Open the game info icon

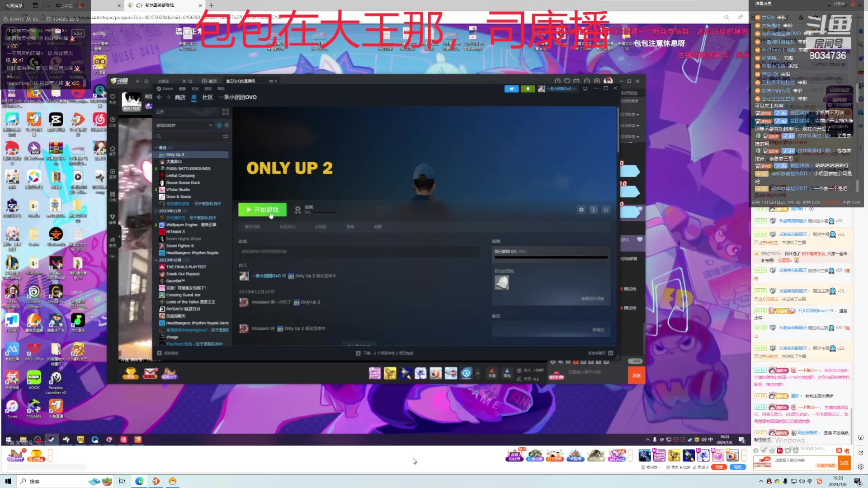[594, 210]
